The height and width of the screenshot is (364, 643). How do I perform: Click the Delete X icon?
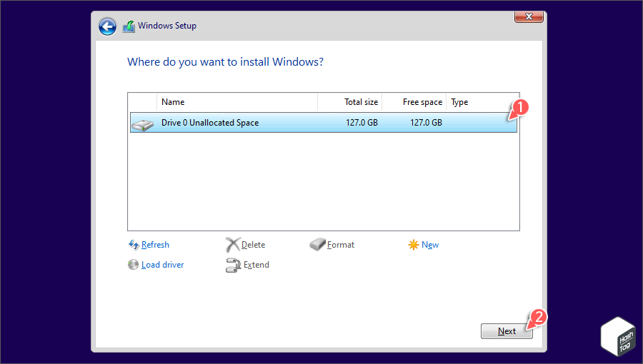point(232,245)
